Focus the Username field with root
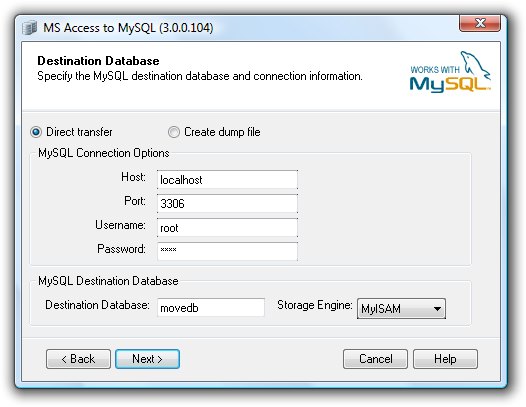Screen dimensions: 526x407 tap(227, 227)
